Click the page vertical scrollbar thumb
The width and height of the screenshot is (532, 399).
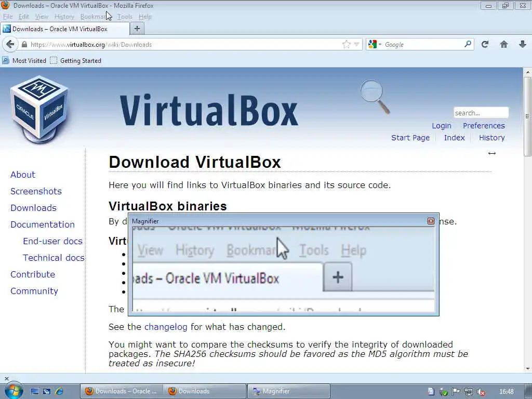point(527,116)
